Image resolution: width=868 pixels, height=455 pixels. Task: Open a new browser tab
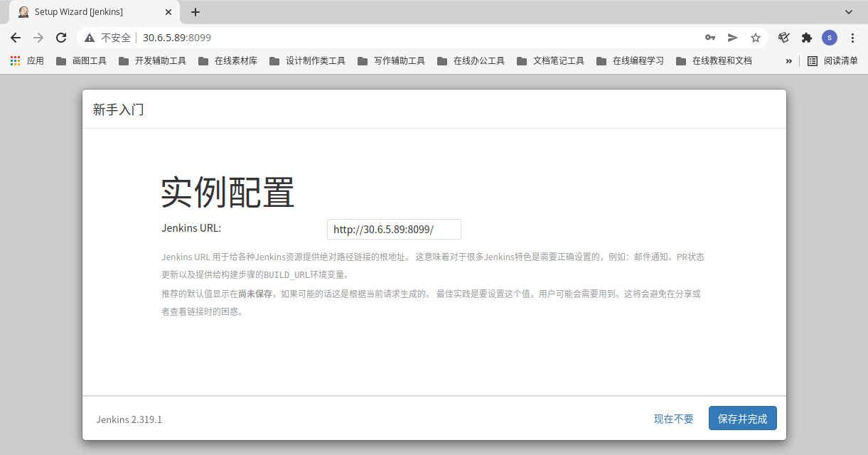pos(195,12)
